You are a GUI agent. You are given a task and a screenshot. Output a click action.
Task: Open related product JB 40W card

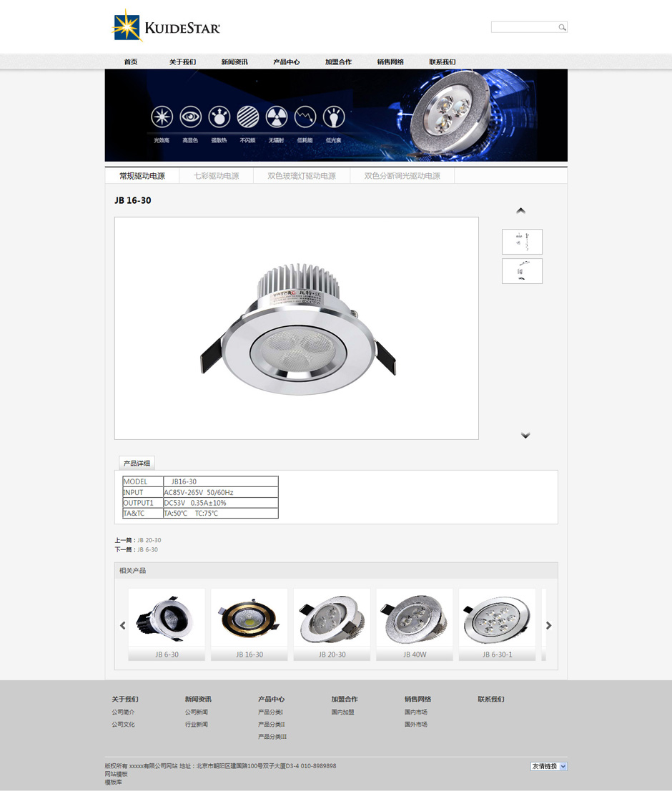(x=415, y=624)
